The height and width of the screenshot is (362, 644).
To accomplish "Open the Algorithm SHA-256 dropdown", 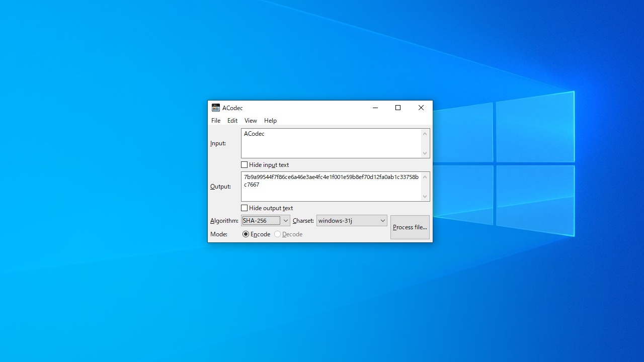I will [266, 221].
